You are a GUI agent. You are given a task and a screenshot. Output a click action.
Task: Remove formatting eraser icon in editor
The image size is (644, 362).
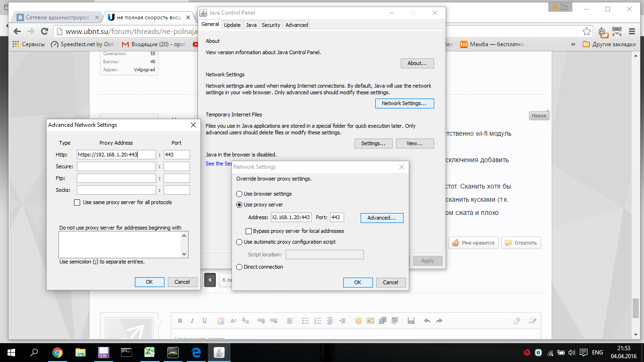(x=516, y=321)
